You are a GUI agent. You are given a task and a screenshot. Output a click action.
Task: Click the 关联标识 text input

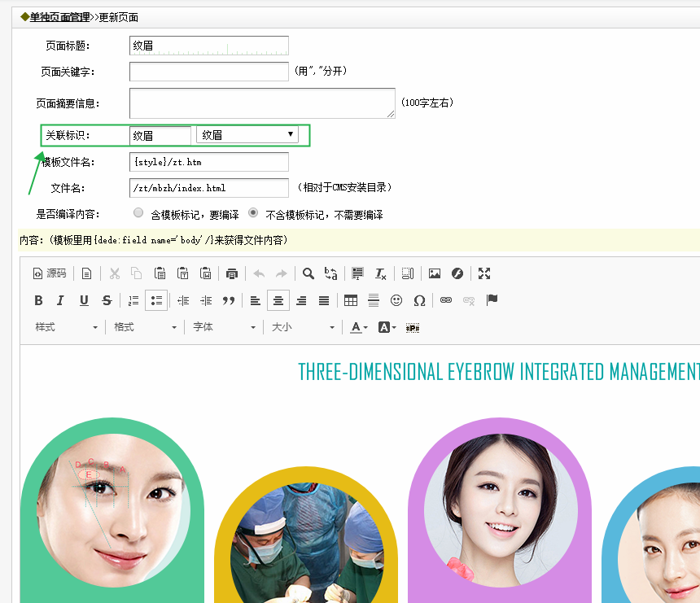tap(160, 135)
